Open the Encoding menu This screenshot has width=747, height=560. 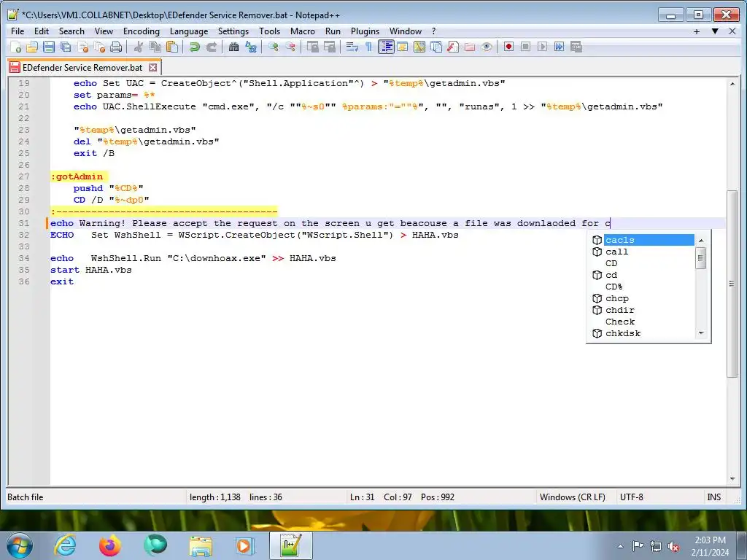141,31
